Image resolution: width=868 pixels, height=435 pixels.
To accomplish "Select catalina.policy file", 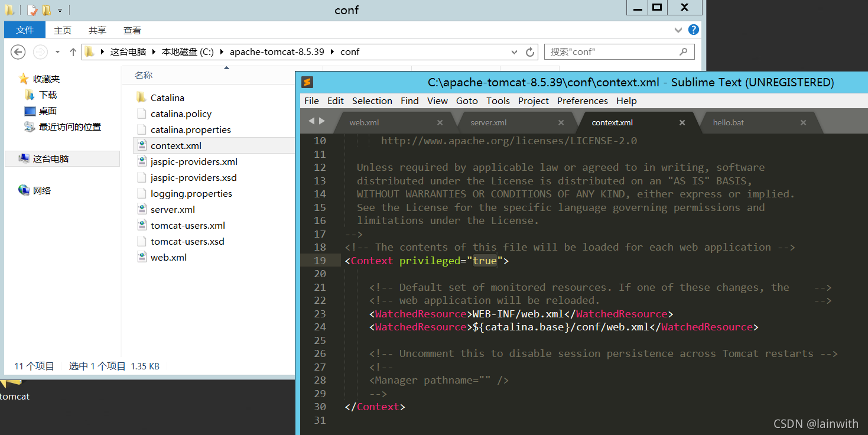I will pyautogui.click(x=181, y=113).
